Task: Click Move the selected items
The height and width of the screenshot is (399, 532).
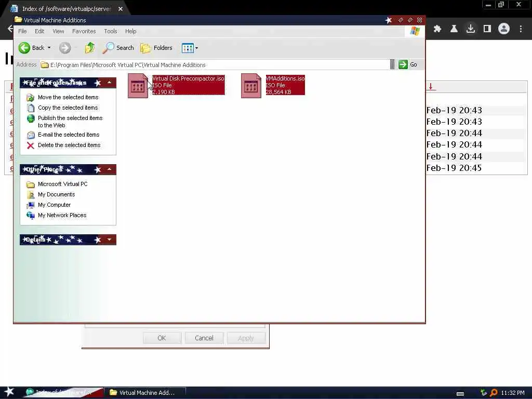Action: (68, 97)
